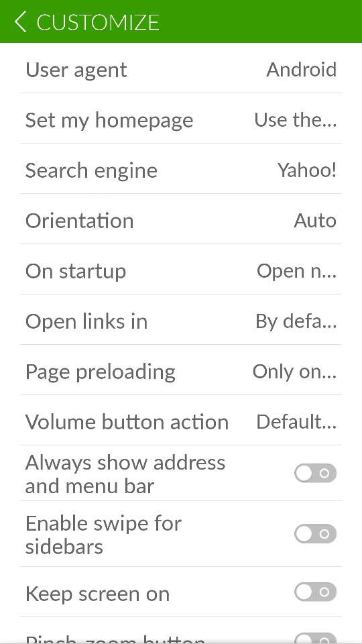Open the On startup setting
Image resolution: width=362 pixels, height=644 pixels.
click(x=181, y=271)
